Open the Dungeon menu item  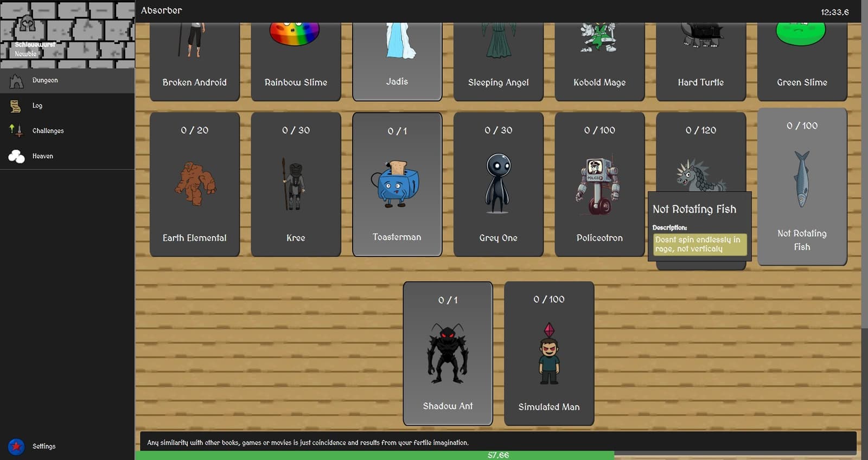(67, 80)
